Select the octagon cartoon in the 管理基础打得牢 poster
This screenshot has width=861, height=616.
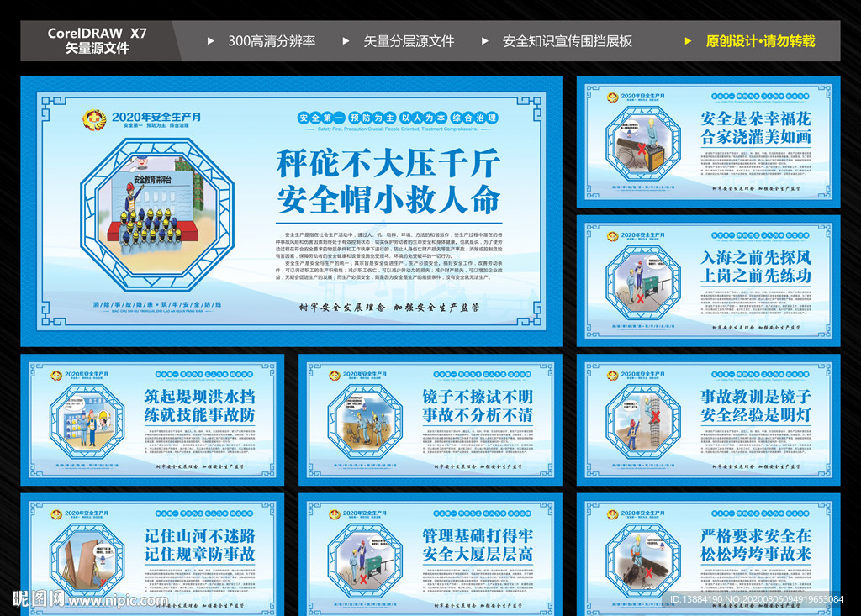pos(365,561)
